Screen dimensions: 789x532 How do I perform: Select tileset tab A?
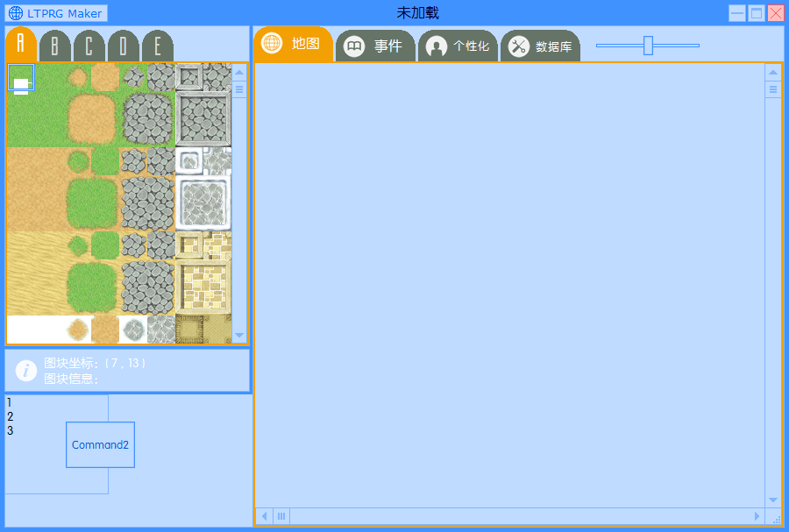point(21,44)
